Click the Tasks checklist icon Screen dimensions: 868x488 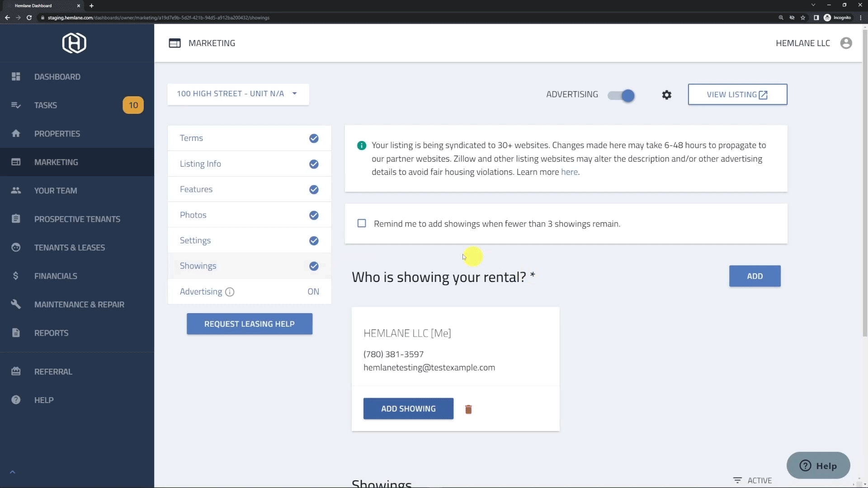[16, 105]
